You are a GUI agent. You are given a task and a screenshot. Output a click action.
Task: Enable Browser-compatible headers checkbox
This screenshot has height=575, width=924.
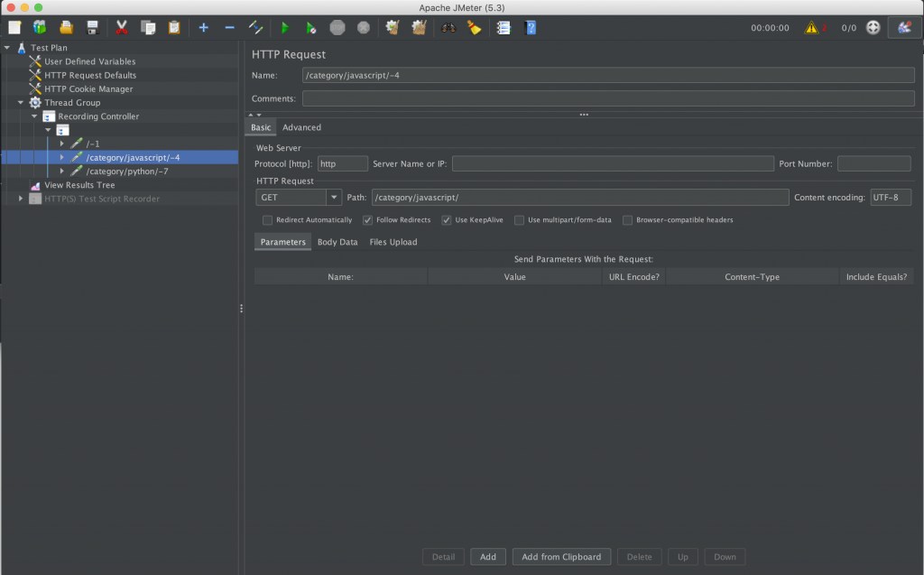click(628, 220)
